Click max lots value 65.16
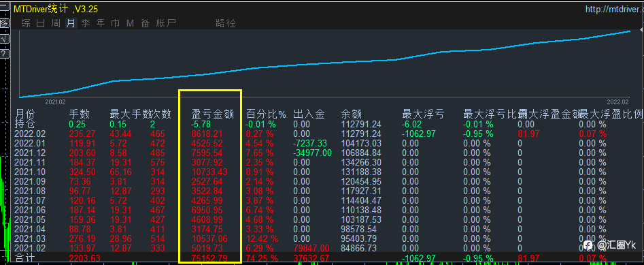The image size is (644, 265). click(x=120, y=172)
